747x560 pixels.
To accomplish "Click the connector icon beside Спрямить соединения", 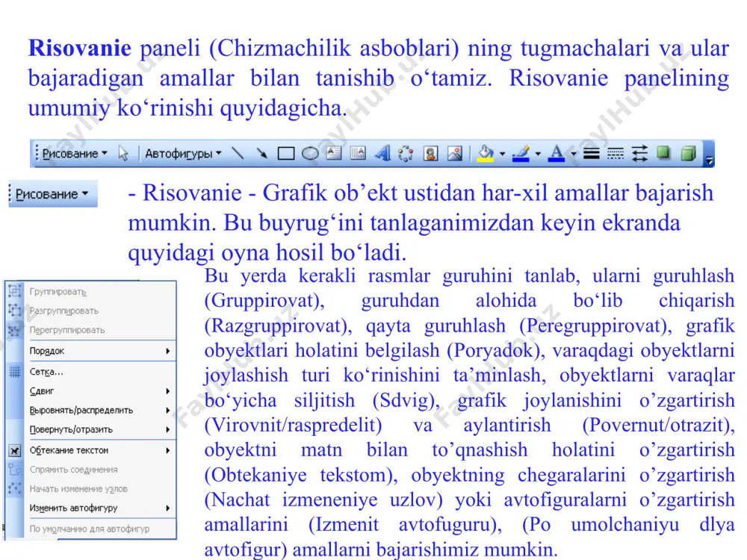I will point(15,469).
